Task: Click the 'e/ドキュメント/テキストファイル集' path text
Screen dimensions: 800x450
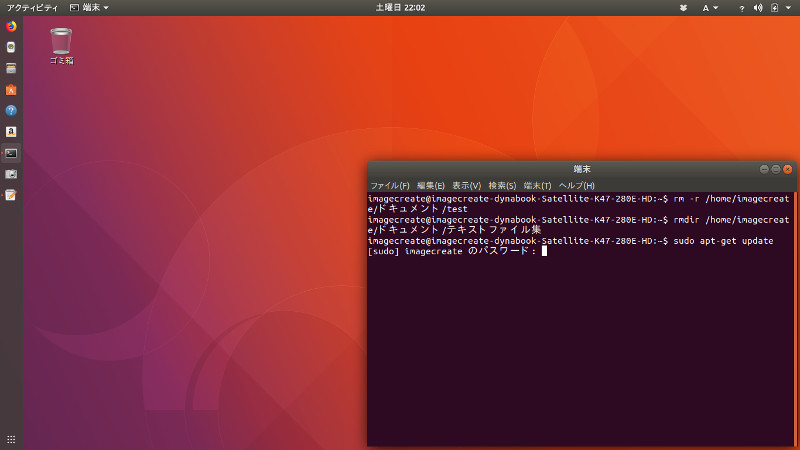Action: [x=454, y=230]
